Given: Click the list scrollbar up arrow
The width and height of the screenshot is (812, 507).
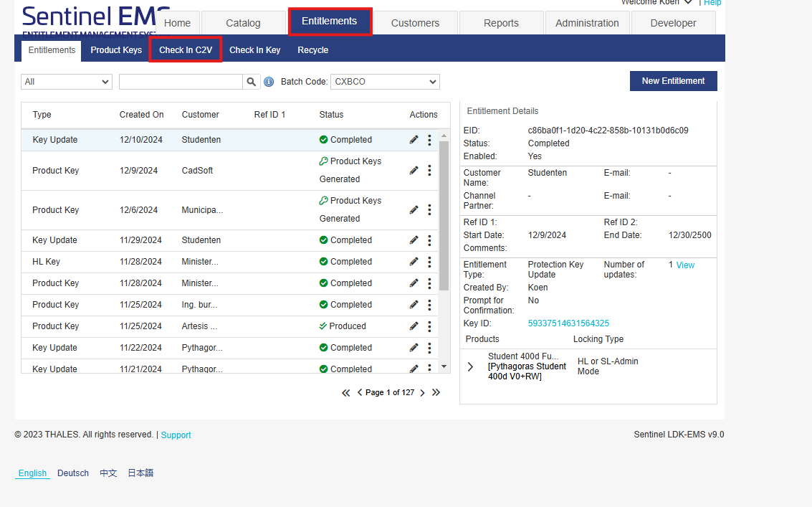Looking at the screenshot, I should click(444, 136).
